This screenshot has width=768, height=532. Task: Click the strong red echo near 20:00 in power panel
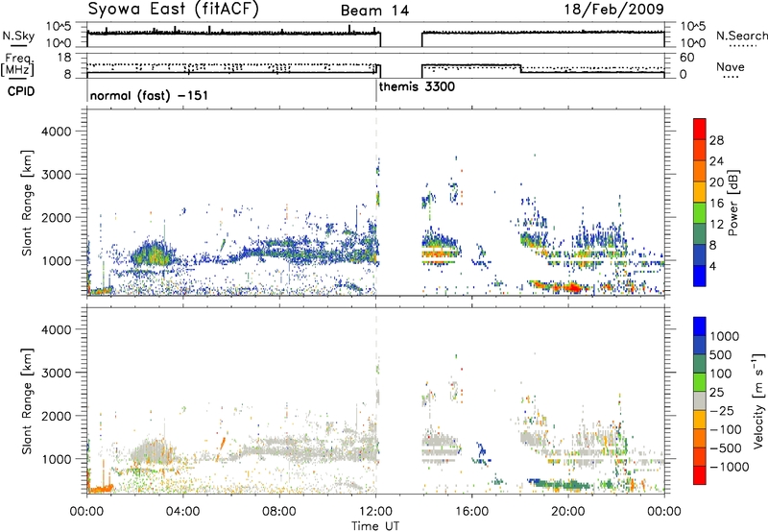coord(572,287)
